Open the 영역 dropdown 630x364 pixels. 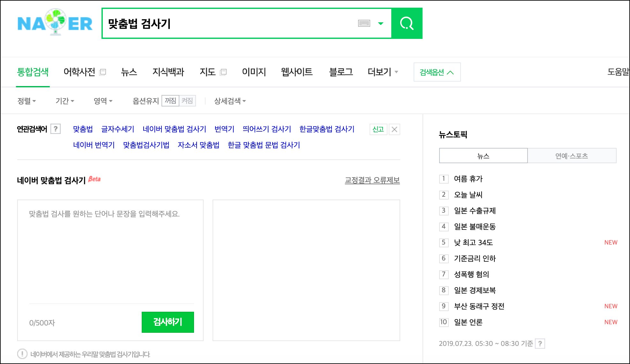pos(103,101)
